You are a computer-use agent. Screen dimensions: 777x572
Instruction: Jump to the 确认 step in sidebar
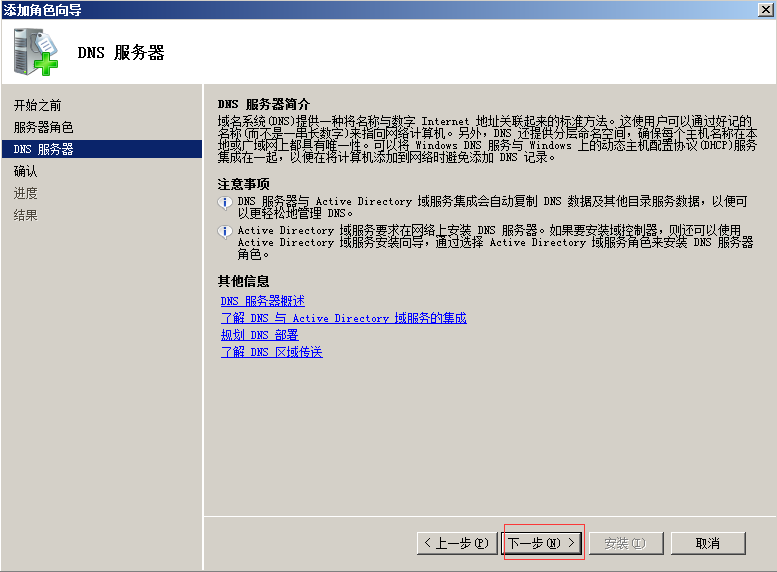tap(26, 171)
